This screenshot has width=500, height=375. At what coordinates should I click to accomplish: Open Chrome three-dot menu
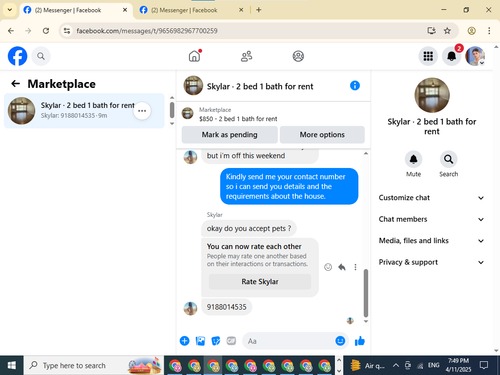coord(489,31)
